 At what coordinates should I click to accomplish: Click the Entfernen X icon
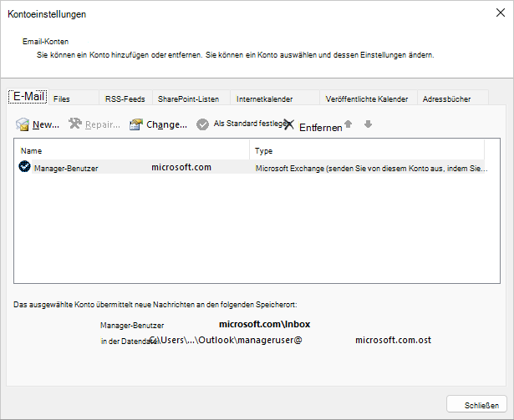coord(289,124)
